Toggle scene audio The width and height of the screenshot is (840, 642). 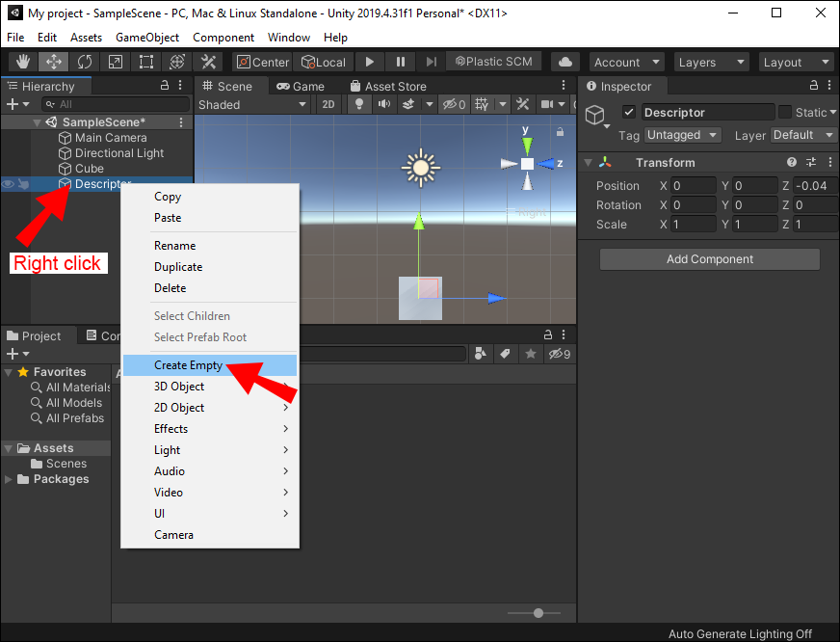point(384,104)
